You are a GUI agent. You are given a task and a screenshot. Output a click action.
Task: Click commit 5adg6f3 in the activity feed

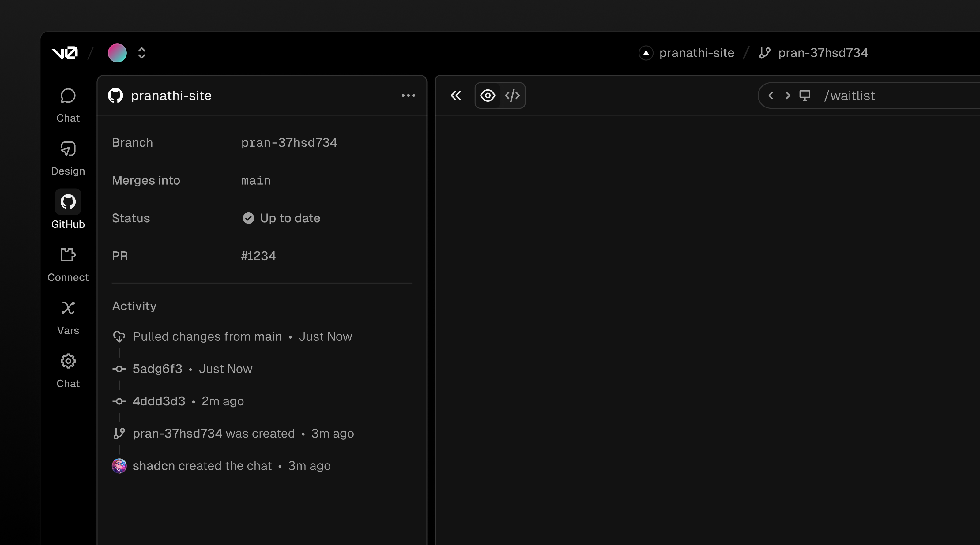[x=157, y=369]
